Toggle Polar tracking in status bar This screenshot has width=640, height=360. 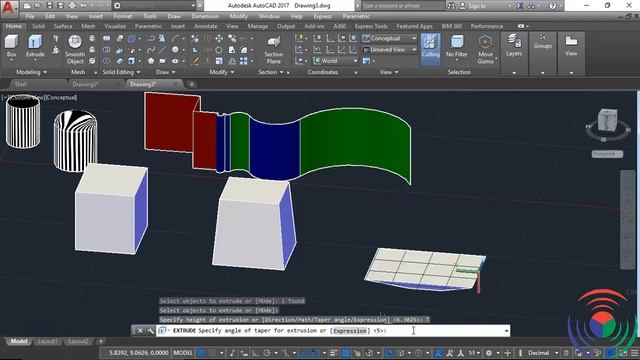267,353
